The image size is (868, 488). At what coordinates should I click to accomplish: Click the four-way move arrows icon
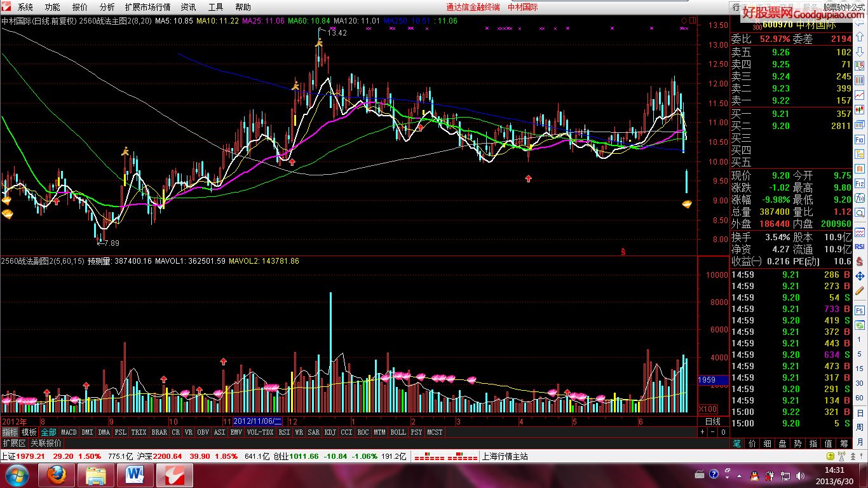point(860,276)
